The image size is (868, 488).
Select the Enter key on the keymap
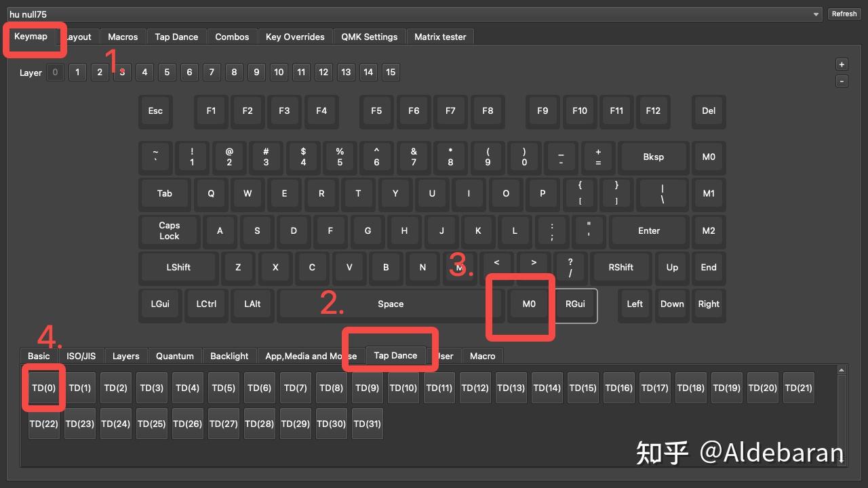649,230
